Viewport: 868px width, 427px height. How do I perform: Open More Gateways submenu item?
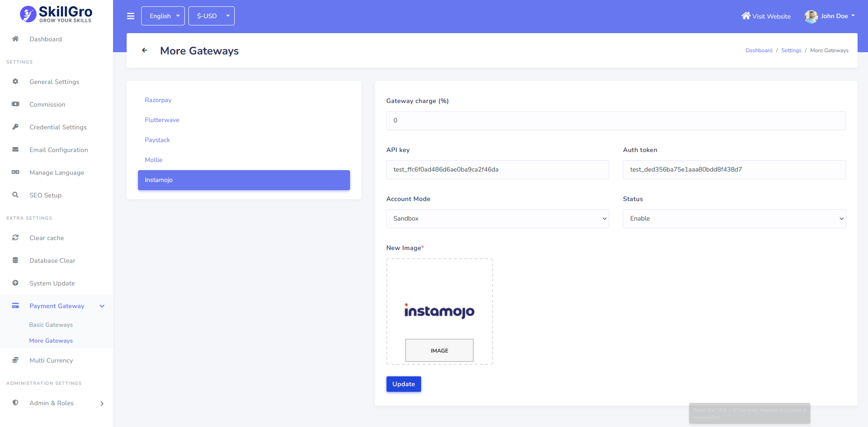(x=51, y=341)
